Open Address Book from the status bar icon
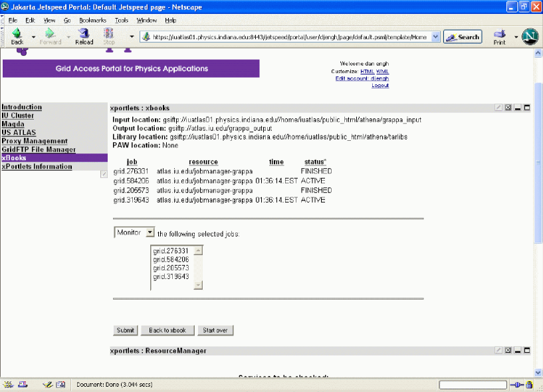543x392 pixels. tap(60, 385)
